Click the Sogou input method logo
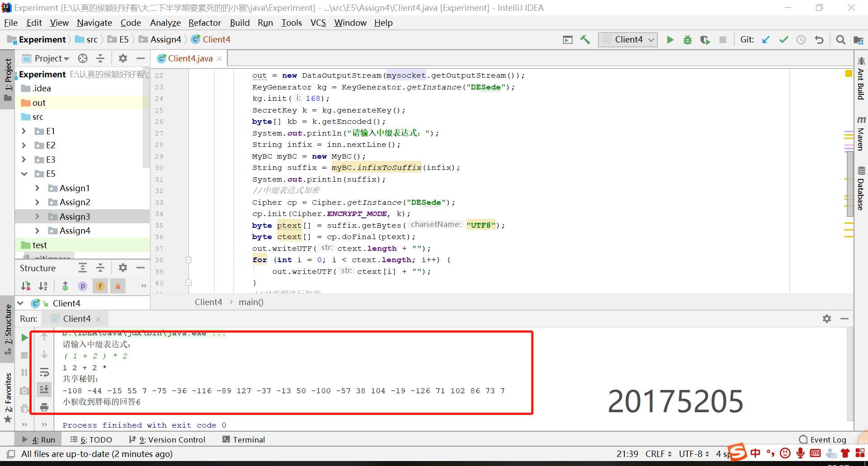868x466 pixels. tap(737, 452)
